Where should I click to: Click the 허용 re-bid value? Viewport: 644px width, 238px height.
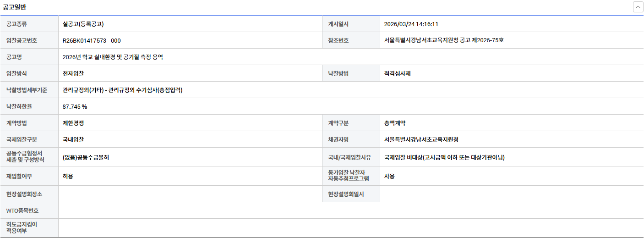point(68,176)
